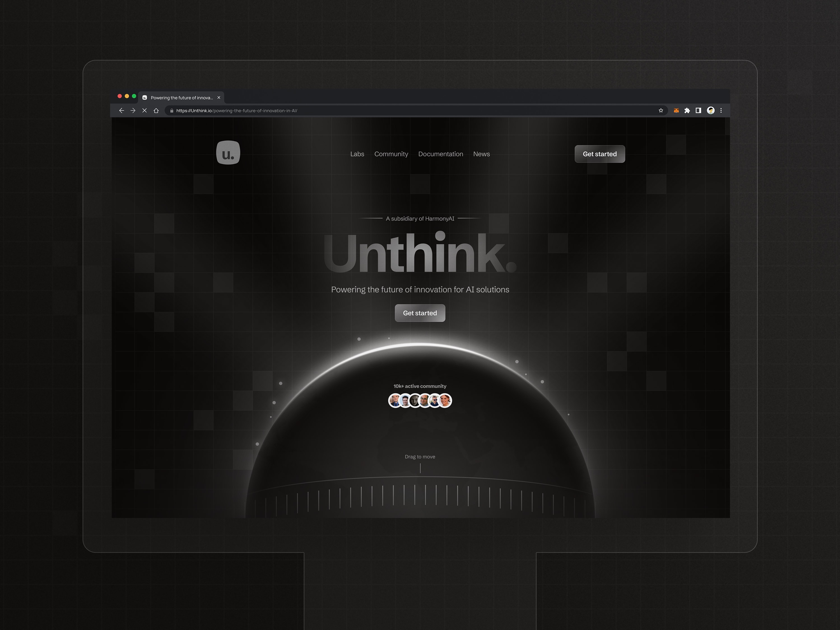Screen dimensions: 840x630
Task: Open the extensions puzzle icon
Action: [687, 110]
